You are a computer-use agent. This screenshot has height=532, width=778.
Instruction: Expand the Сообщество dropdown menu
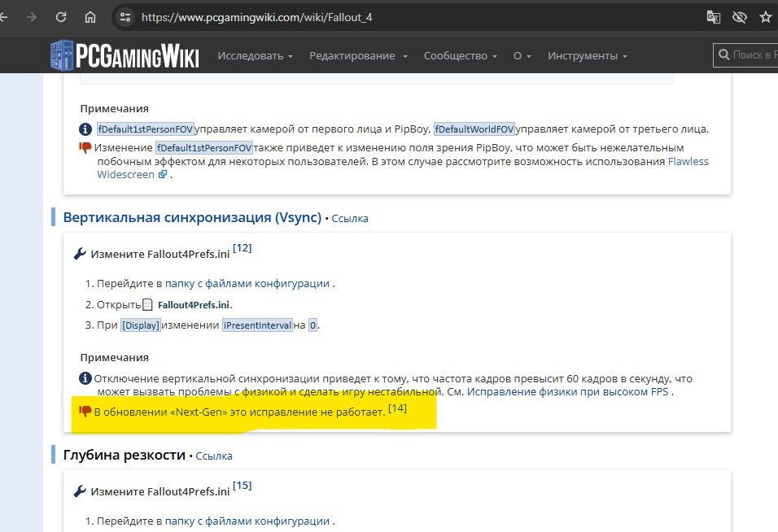tap(460, 55)
